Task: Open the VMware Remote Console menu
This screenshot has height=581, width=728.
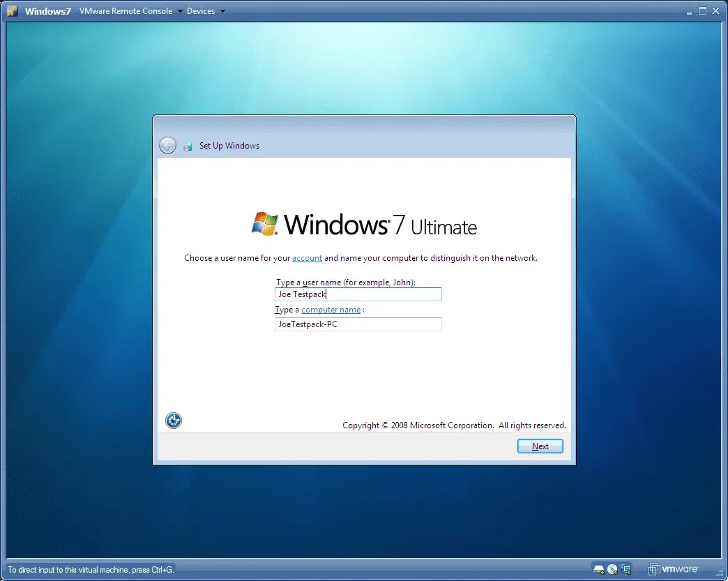Action: [x=130, y=10]
